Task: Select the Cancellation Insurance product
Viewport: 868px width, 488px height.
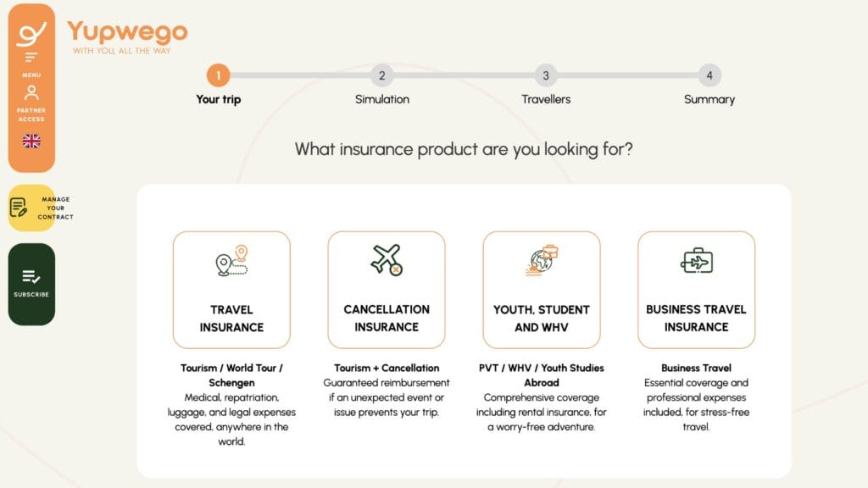Action: point(387,288)
